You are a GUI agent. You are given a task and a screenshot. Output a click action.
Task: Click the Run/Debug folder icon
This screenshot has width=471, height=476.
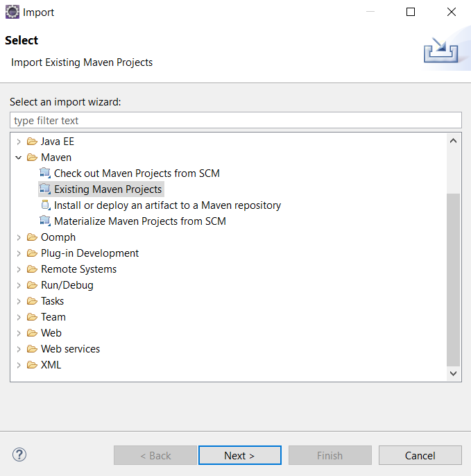(x=32, y=285)
